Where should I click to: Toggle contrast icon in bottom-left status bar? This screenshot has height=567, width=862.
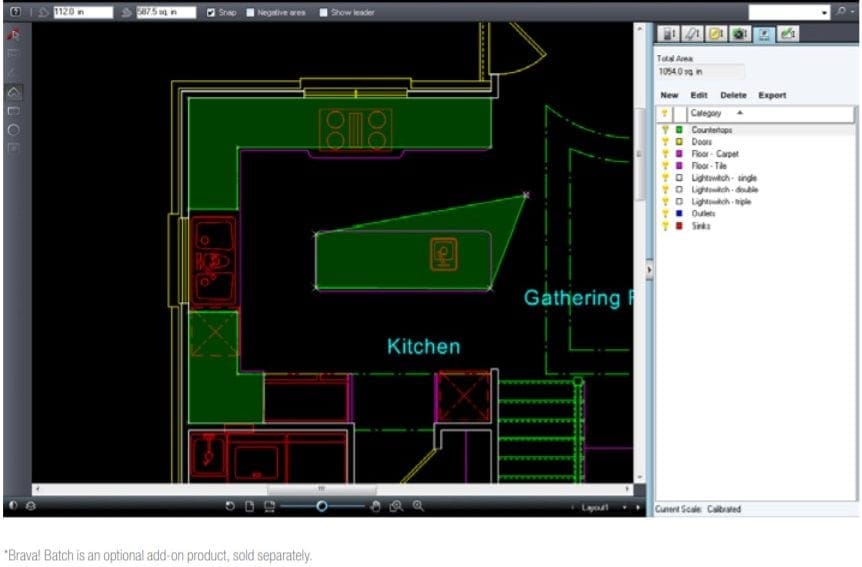pyautogui.click(x=13, y=505)
